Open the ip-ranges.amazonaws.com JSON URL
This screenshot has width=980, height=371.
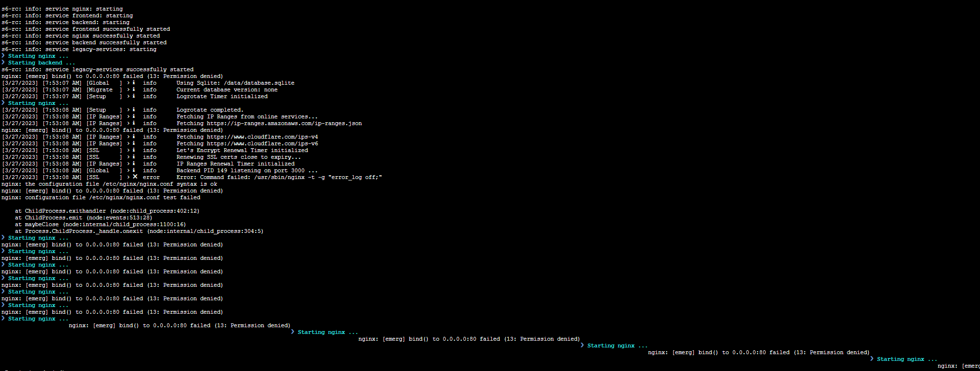point(284,123)
